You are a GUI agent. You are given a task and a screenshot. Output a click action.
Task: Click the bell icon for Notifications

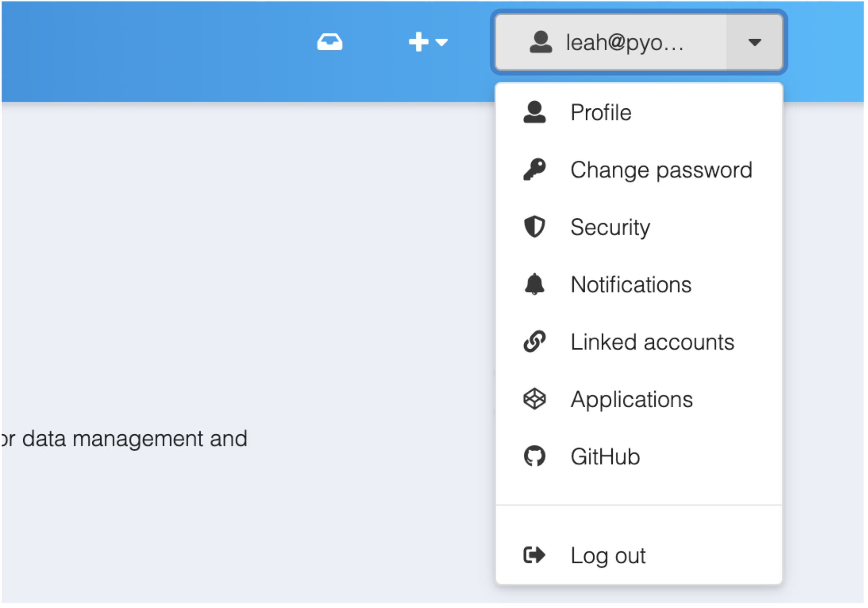[x=534, y=284]
